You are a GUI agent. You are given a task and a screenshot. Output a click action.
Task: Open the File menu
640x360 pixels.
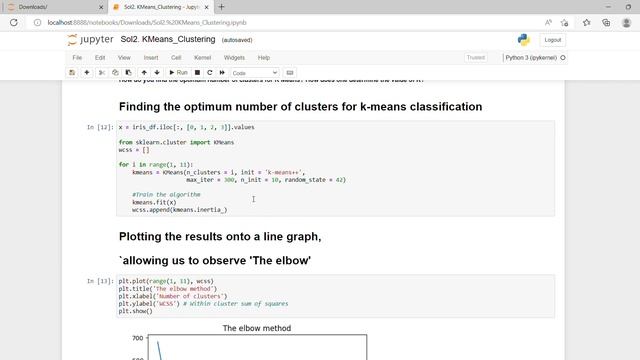coord(77,58)
